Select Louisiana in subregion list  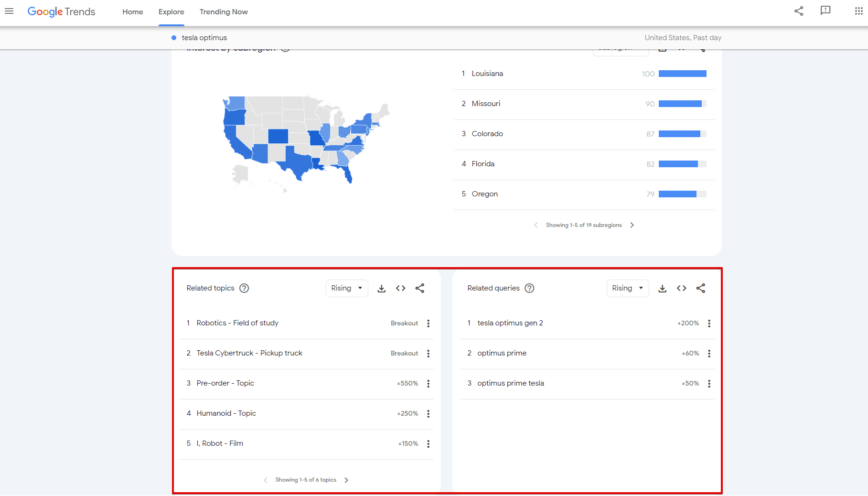pyautogui.click(x=487, y=74)
